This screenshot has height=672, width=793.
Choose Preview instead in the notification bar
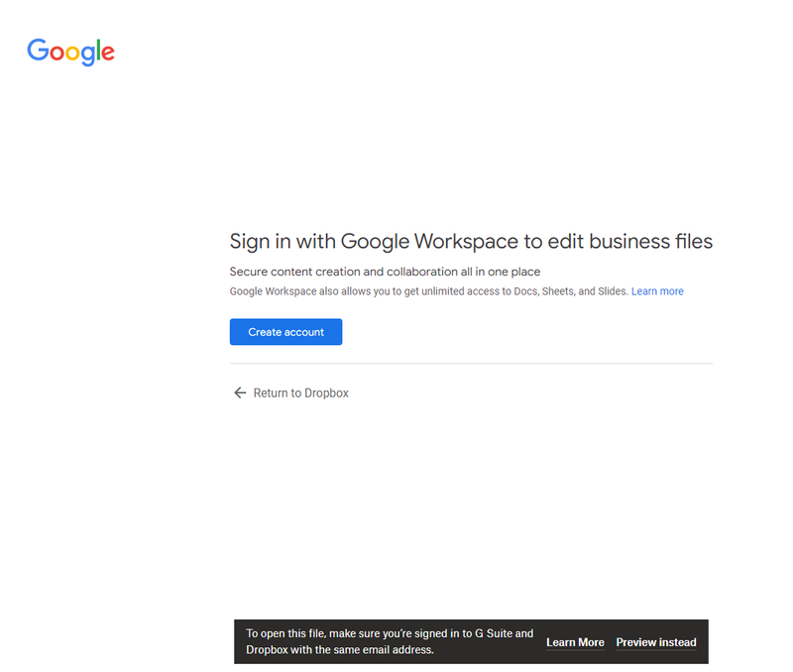pyautogui.click(x=656, y=642)
